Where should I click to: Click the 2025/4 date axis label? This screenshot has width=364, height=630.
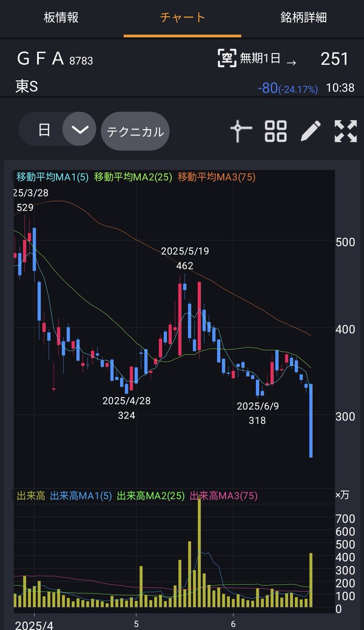(34, 625)
